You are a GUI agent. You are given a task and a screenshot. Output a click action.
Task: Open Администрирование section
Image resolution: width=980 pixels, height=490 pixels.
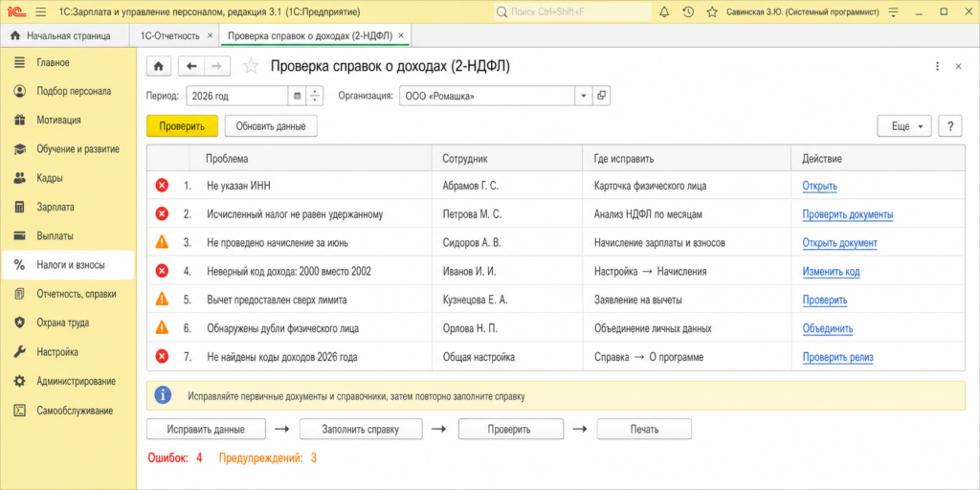pyautogui.click(x=68, y=381)
